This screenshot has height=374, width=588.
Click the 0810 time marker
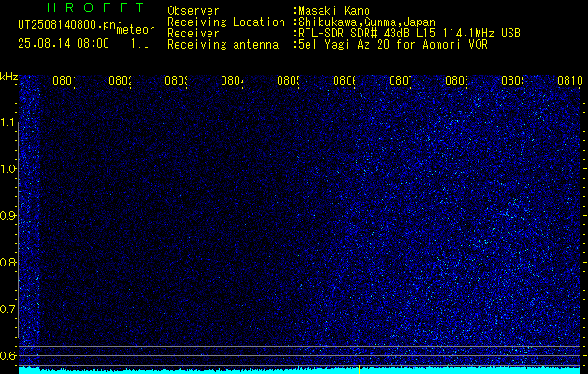[x=570, y=80]
